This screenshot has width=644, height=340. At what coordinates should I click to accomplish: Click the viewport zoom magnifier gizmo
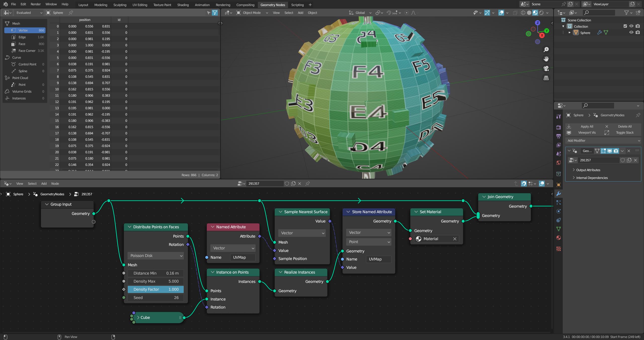546,50
